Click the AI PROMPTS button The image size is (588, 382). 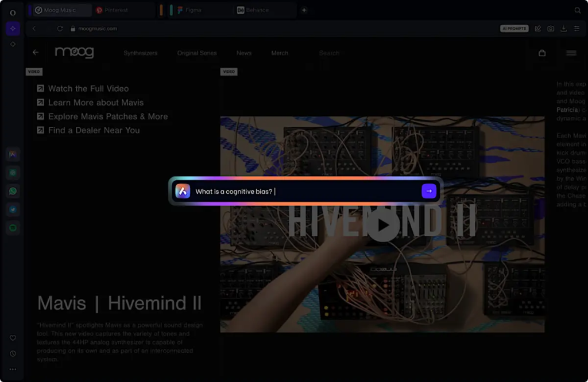514,29
